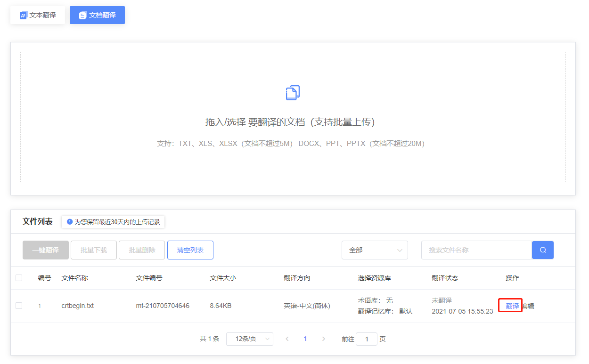The width and height of the screenshot is (589, 364).
Task: Open the 全部 status filter dropdown
Action: pos(375,250)
